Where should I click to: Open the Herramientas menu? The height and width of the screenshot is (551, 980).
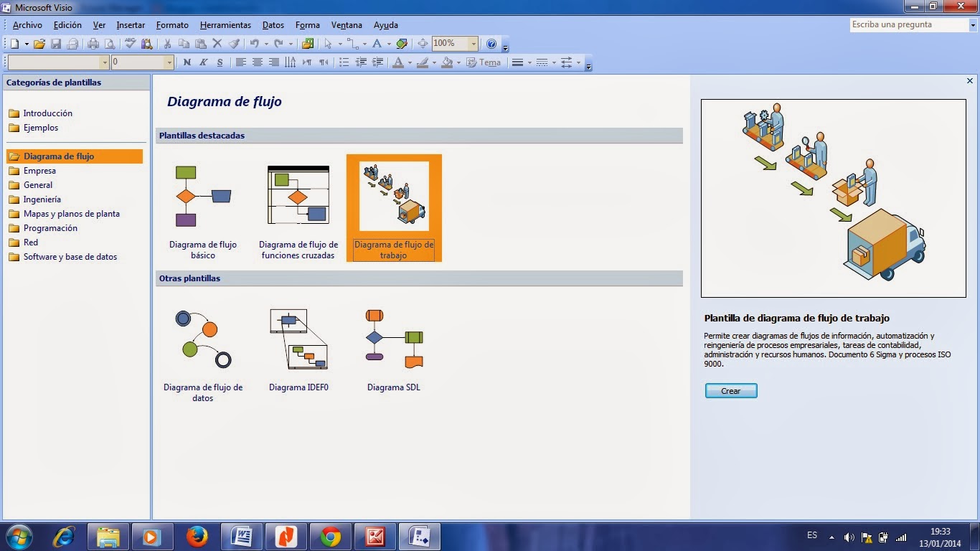click(225, 25)
